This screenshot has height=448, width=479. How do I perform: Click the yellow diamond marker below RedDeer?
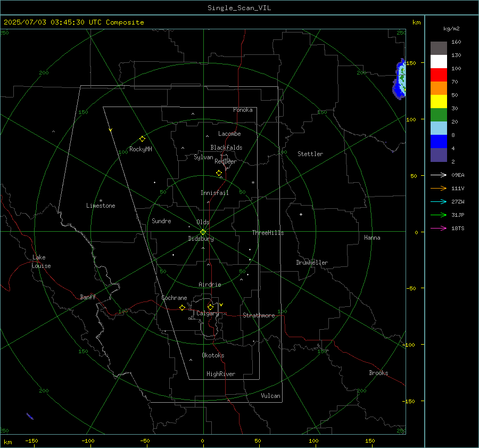219,173
